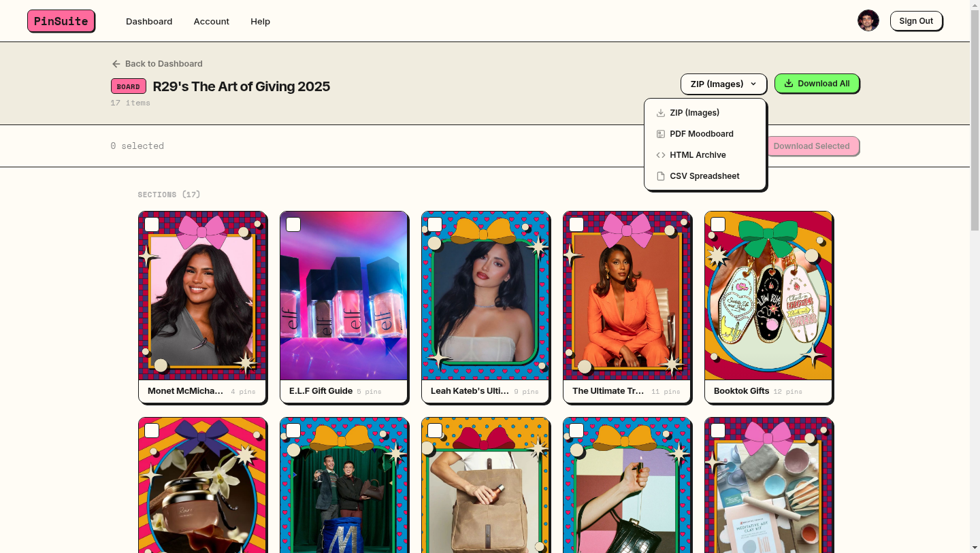The height and width of the screenshot is (553, 980).
Task: Follow the Back to Dashboard link
Action: coord(163,63)
